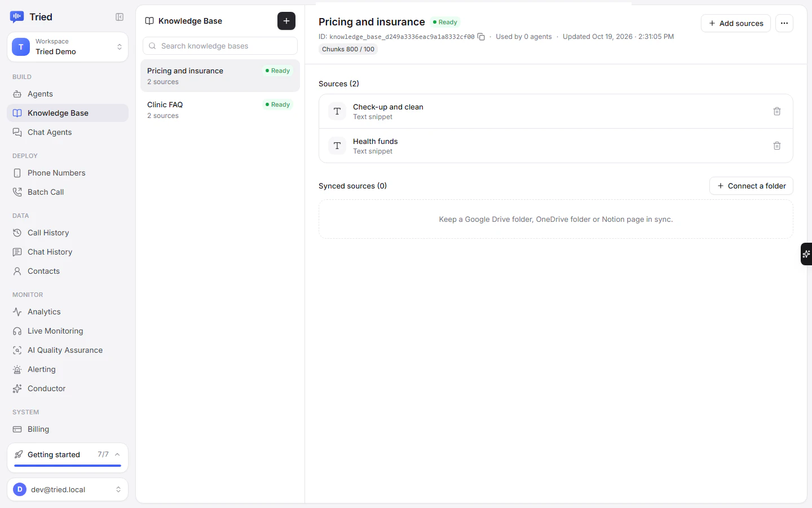Create a new knowledge base with plus icon
The image size is (812, 508).
[286, 21]
